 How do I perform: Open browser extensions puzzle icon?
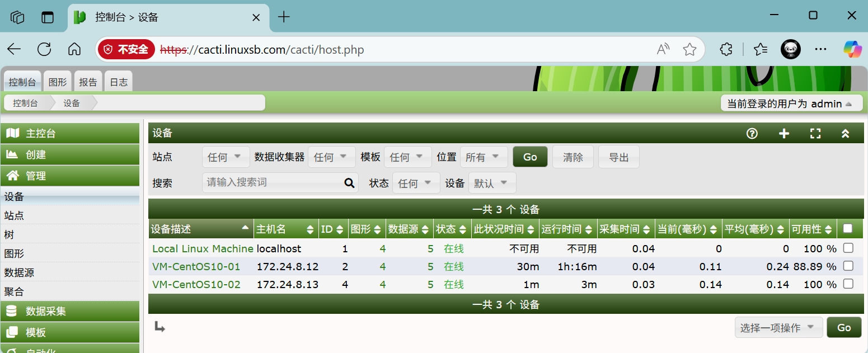click(x=726, y=49)
